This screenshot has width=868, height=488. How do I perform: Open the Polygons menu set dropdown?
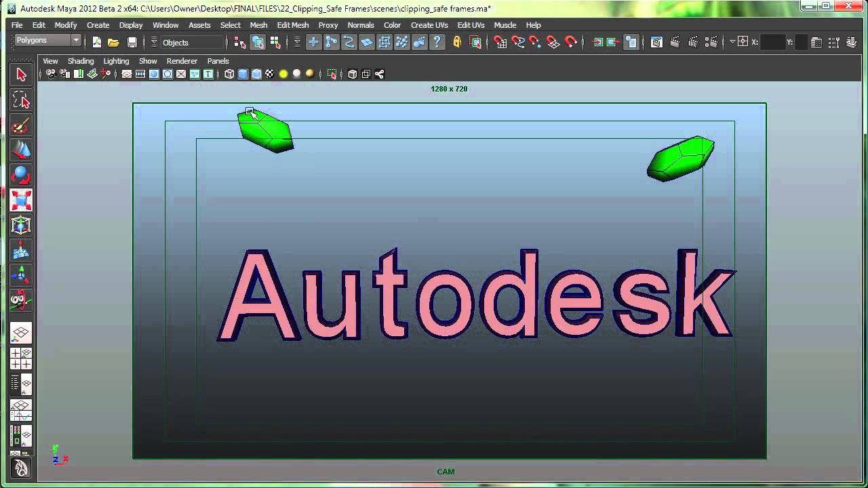coord(47,41)
